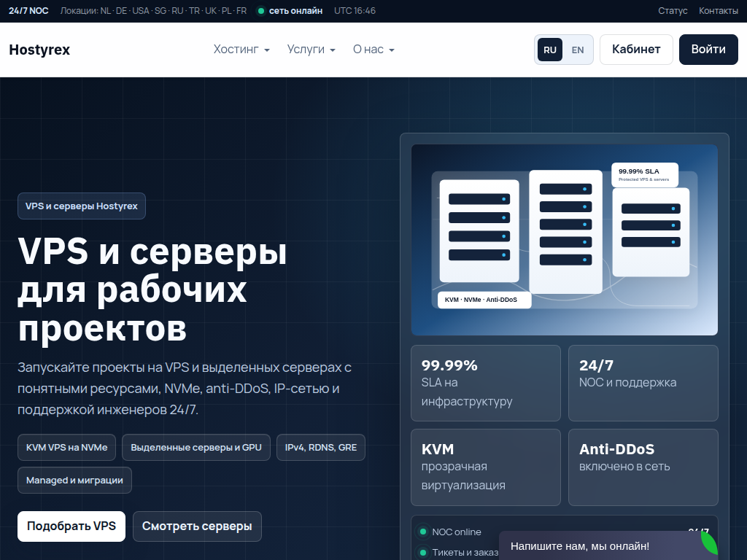The image size is (747, 560).
Task: Select the IPv4, RDNS, GRE chip
Action: (321, 448)
